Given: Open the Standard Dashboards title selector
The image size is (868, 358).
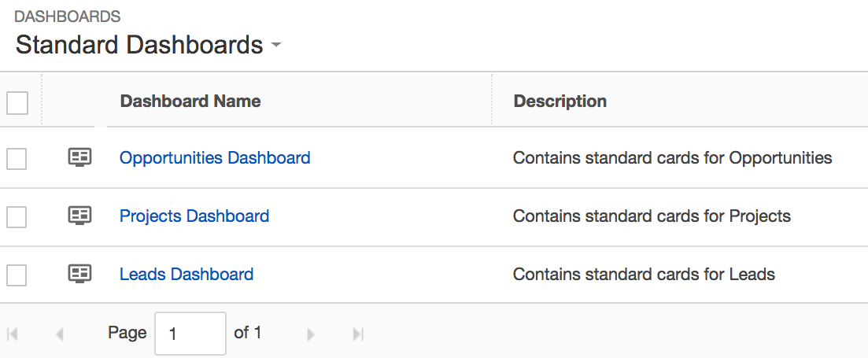Looking at the screenshot, I should pos(139,45).
